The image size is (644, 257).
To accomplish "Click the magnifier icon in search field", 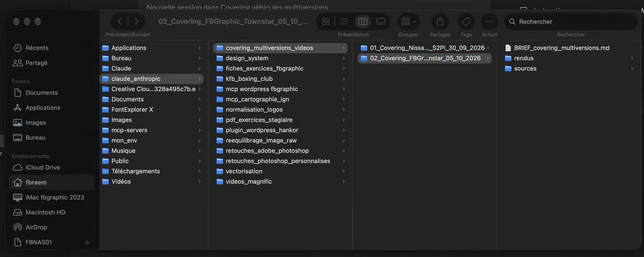I will tap(512, 21).
